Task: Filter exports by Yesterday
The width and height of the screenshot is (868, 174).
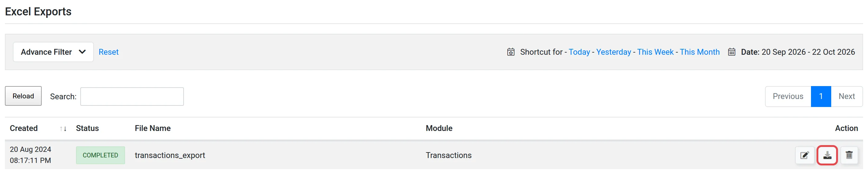Action: click(x=613, y=52)
